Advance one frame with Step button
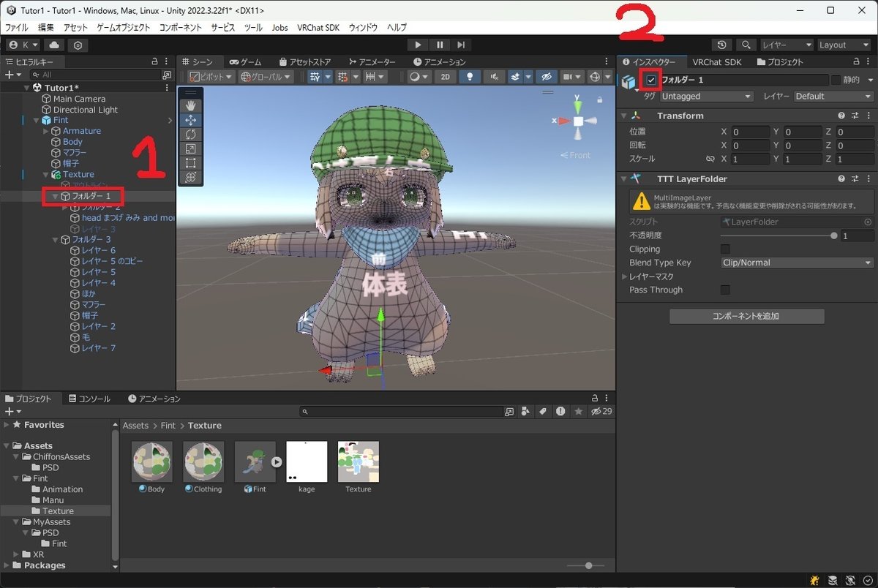878x588 pixels. tap(460, 45)
